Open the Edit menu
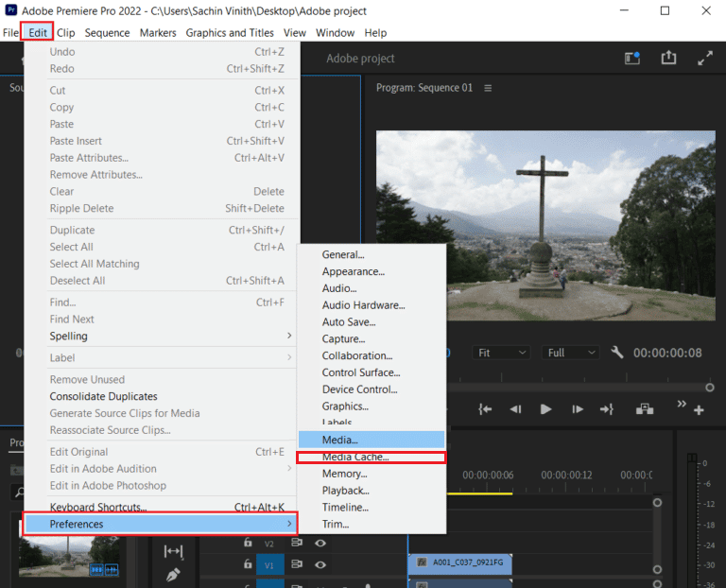Image resolution: width=726 pixels, height=588 pixels. (x=38, y=33)
